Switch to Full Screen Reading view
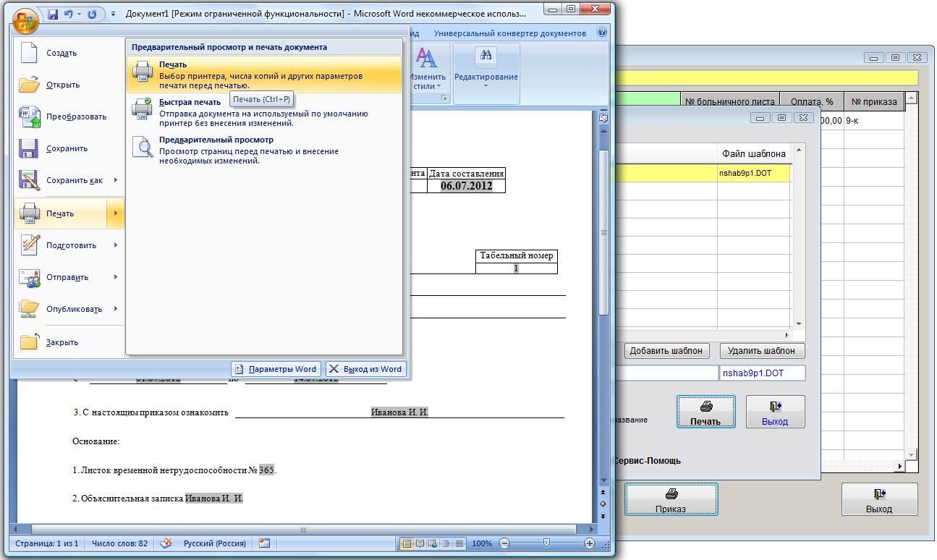937x560 pixels. pyautogui.click(x=420, y=543)
